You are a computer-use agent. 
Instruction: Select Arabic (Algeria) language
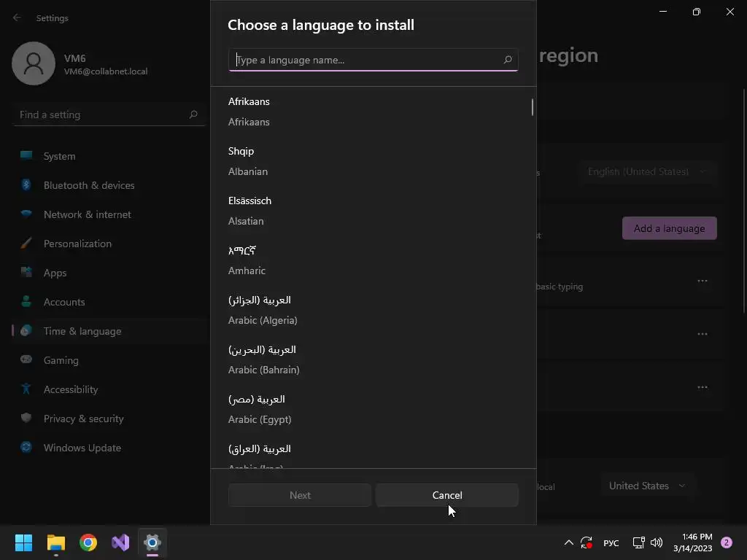coord(373,310)
